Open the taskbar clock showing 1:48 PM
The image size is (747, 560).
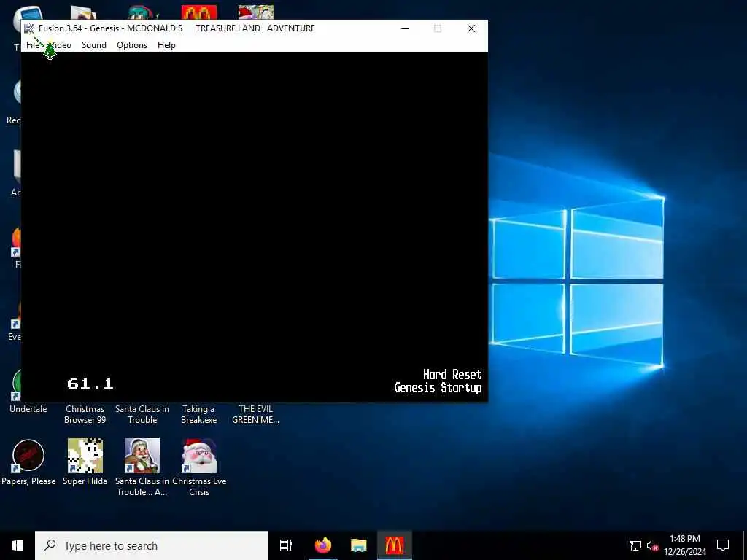pyautogui.click(x=684, y=545)
